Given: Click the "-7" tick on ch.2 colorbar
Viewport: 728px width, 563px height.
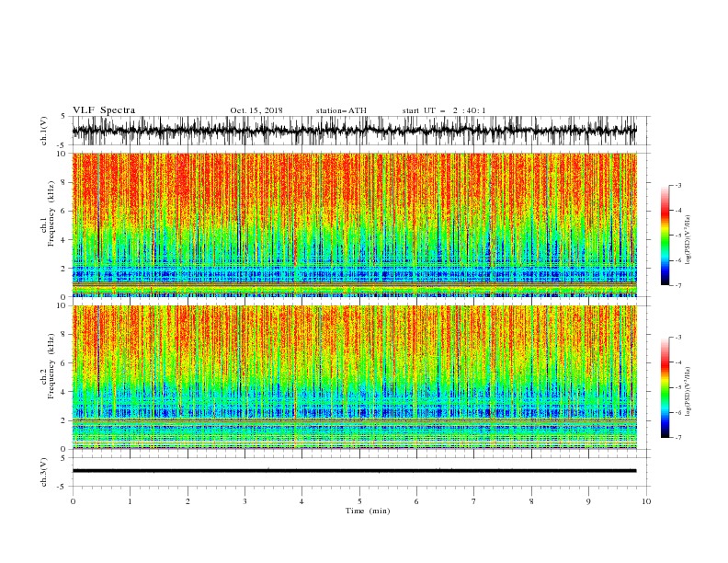Looking at the screenshot, I should coord(678,438).
